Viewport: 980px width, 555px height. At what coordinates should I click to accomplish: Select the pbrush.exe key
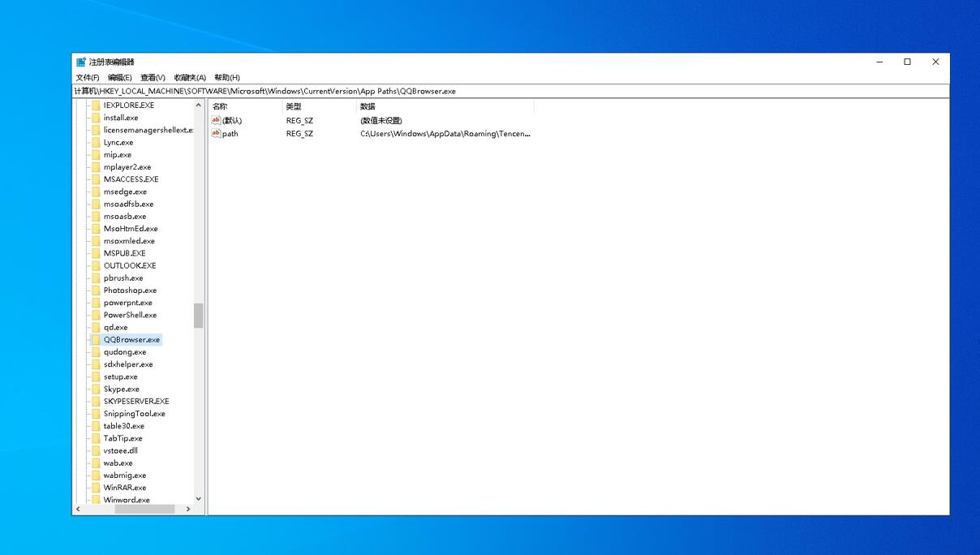point(123,278)
